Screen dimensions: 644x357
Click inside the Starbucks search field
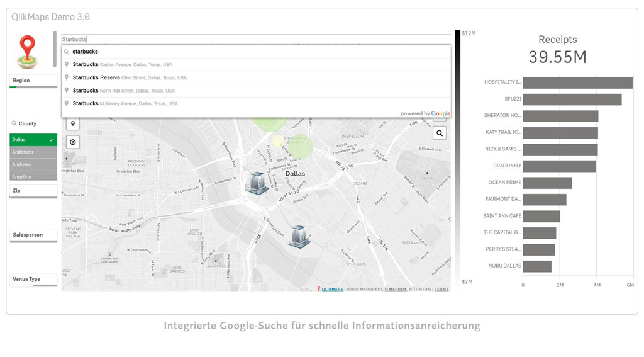[x=257, y=40]
